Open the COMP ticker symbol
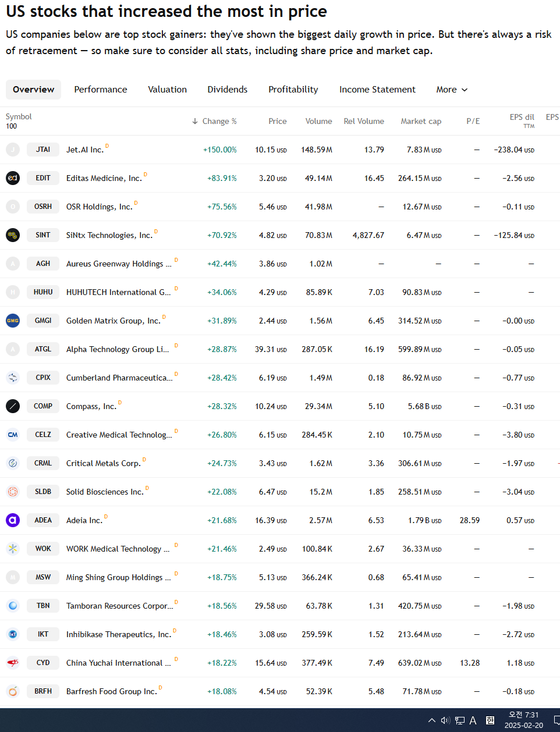The height and width of the screenshot is (732, 560). click(x=43, y=406)
